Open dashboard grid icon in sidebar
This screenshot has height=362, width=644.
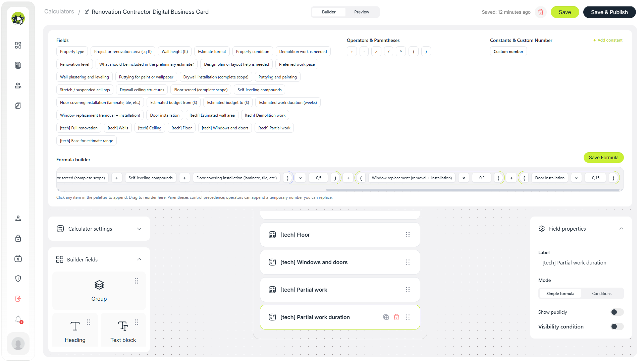coord(18,45)
